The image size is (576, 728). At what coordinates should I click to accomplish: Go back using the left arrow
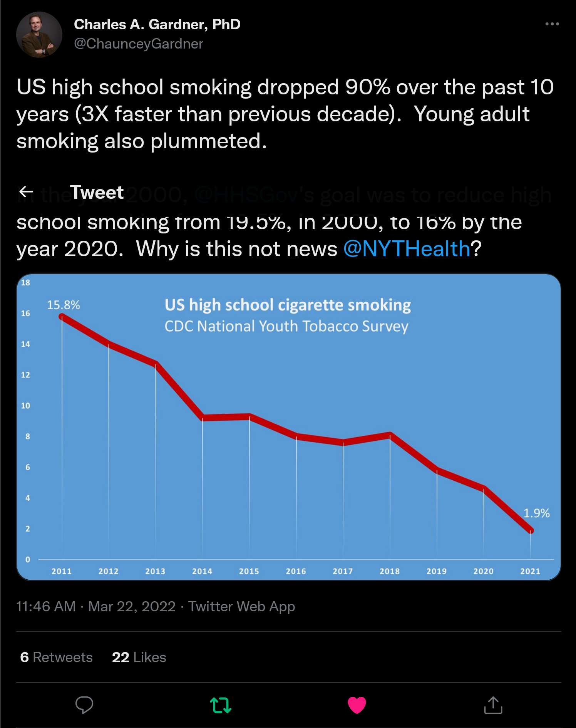(x=26, y=191)
